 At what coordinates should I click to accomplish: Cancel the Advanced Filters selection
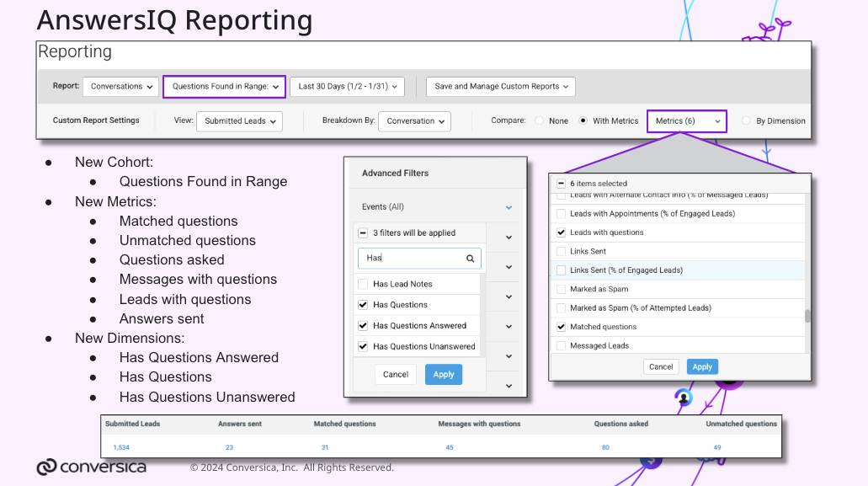pos(395,375)
